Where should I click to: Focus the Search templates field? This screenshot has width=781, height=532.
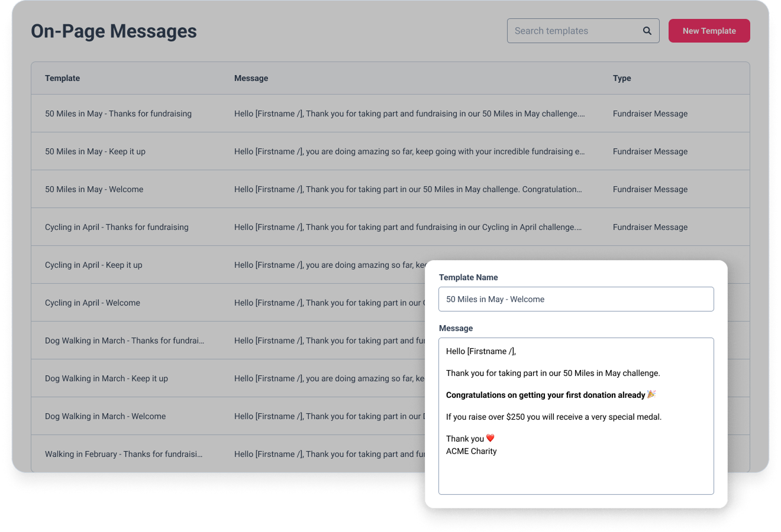point(583,31)
